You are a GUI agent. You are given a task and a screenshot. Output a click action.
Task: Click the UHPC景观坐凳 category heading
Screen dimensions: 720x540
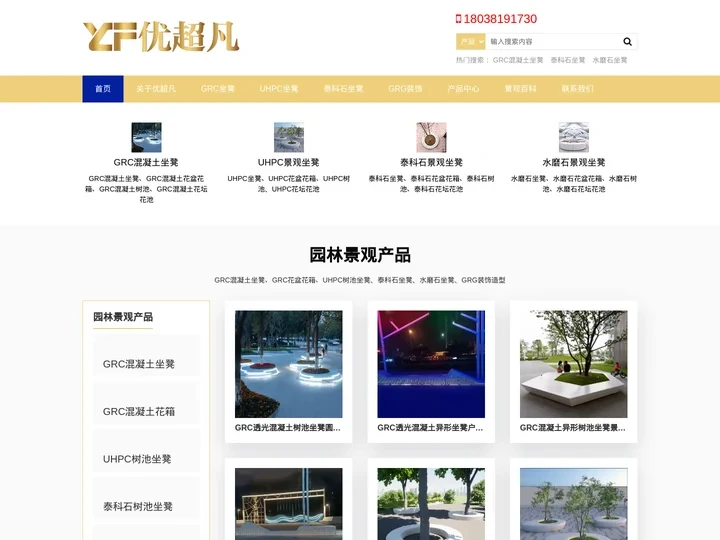point(289,163)
